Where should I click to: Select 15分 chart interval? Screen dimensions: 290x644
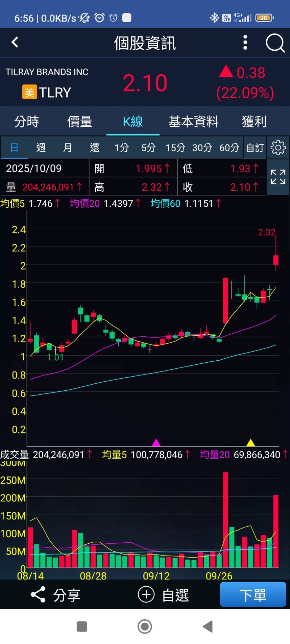175,148
